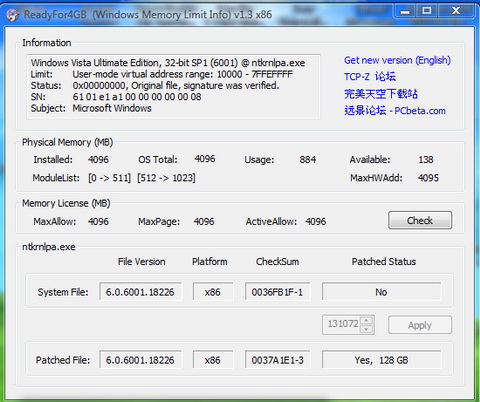Click the Patched File status showing Yes, 128 GB

(381, 360)
